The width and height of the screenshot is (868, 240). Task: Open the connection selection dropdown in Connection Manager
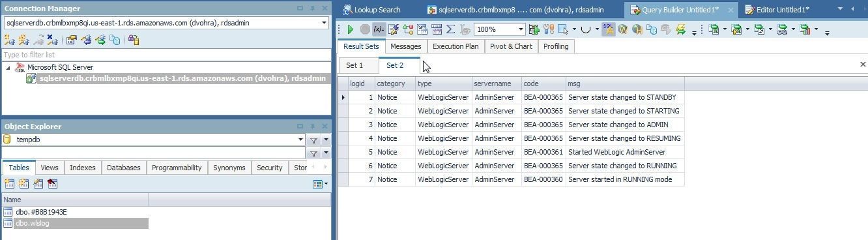(324, 23)
